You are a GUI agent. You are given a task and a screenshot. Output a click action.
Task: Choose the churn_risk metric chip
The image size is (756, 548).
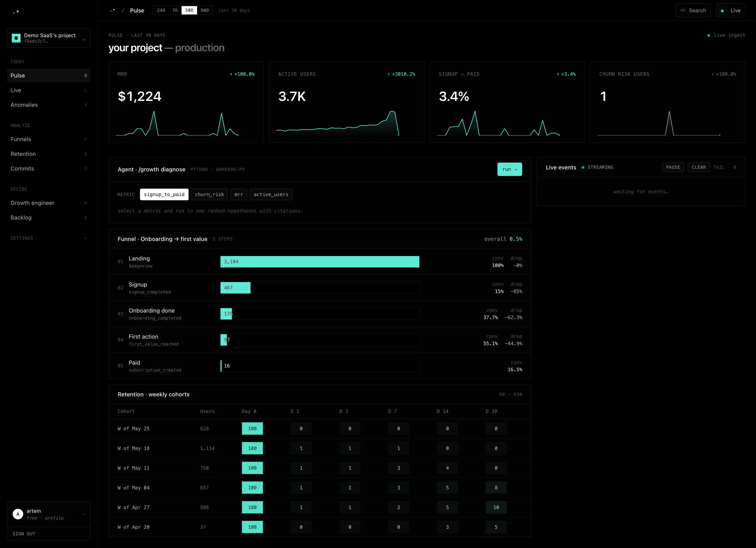point(209,195)
